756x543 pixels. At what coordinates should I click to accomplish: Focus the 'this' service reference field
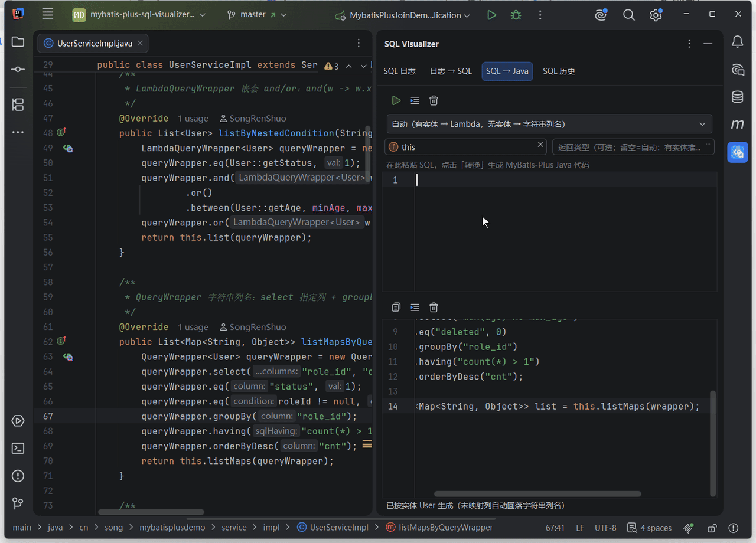point(465,147)
